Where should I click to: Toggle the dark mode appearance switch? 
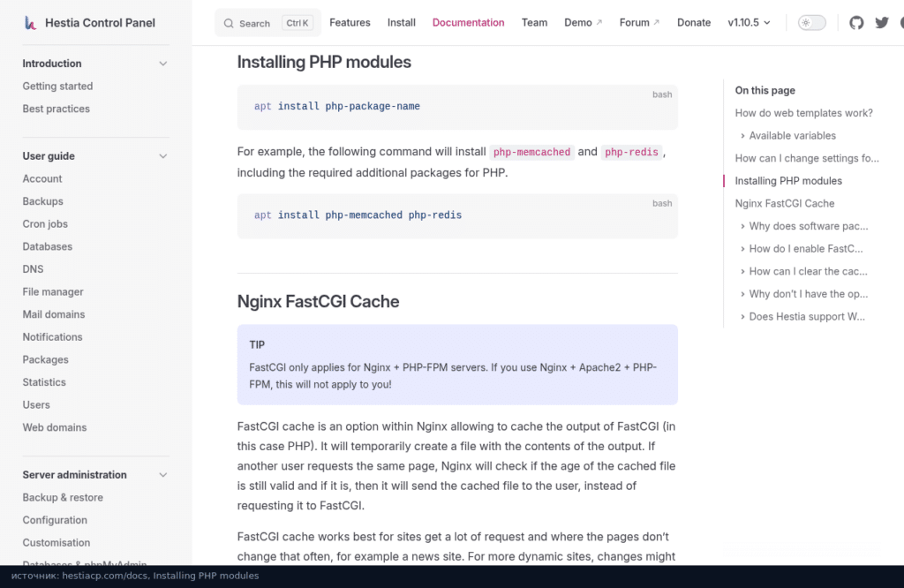[812, 22]
